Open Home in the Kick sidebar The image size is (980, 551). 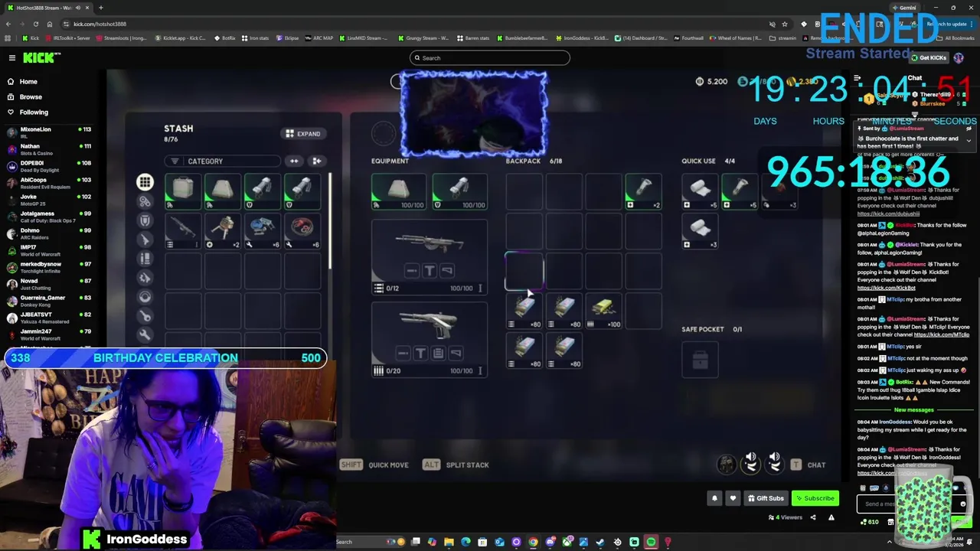pyautogui.click(x=28, y=82)
